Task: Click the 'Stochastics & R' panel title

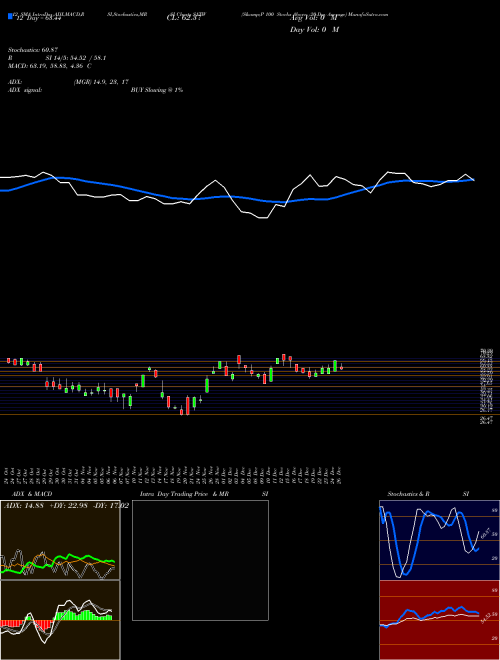Action: point(408,494)
